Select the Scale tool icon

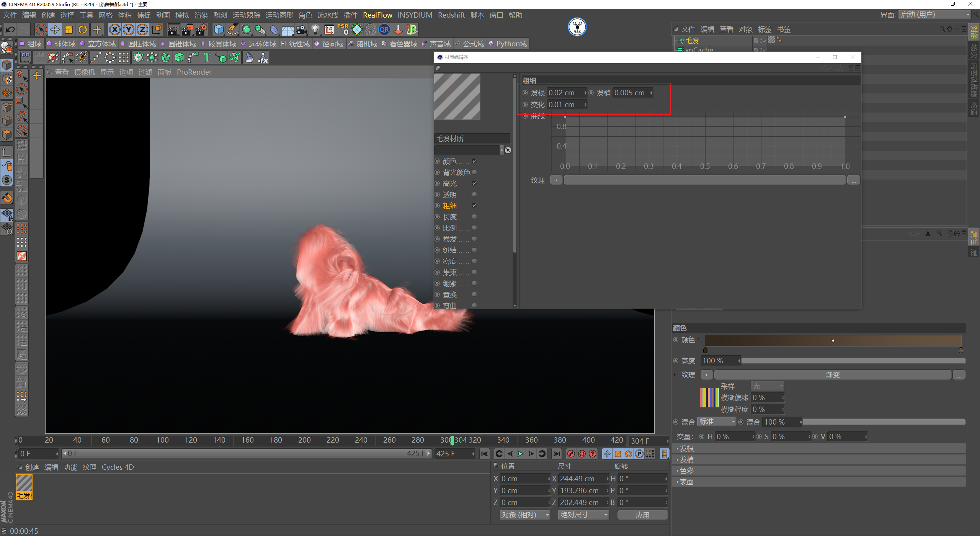click(x=69, y=29)
